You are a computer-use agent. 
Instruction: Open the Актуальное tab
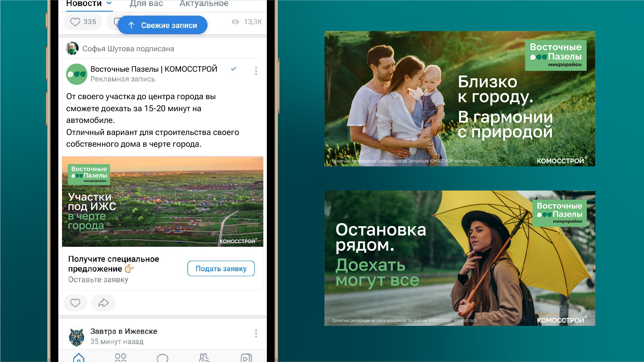pyautogui.click(x=204, y=4)
